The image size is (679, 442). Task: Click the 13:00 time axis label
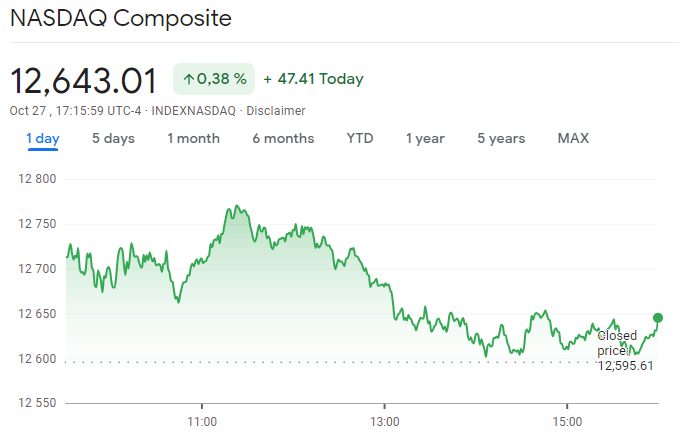384,421
